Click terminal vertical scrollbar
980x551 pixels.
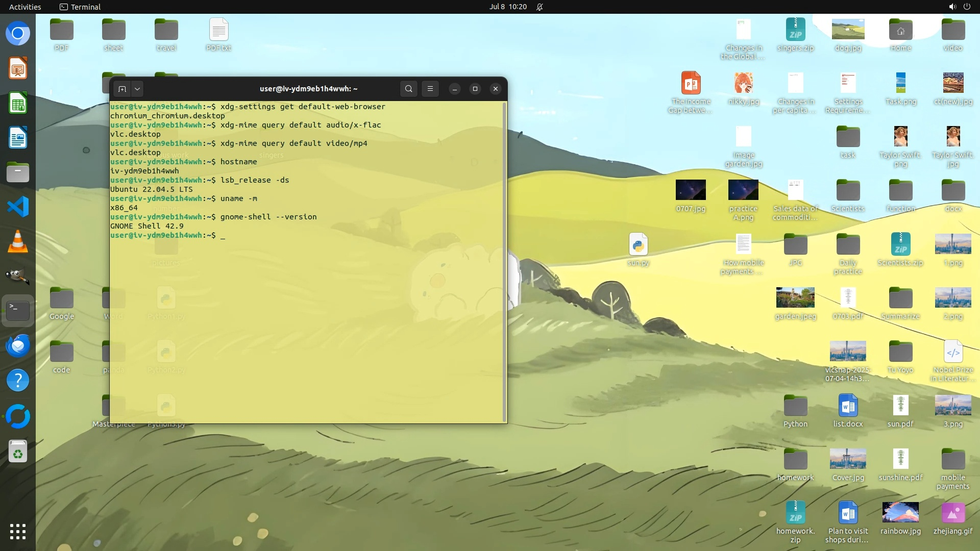tap(505, 261)
